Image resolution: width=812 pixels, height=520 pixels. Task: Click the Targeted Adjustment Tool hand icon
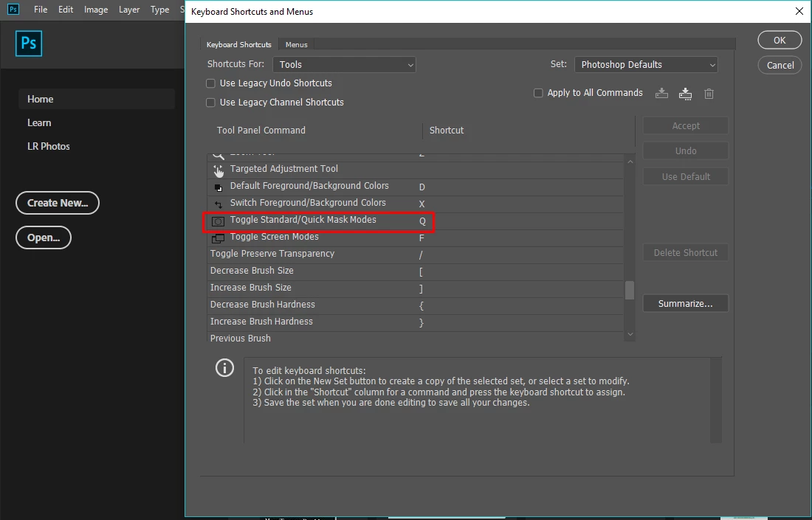pyautogui.click(x=218, y=170)
